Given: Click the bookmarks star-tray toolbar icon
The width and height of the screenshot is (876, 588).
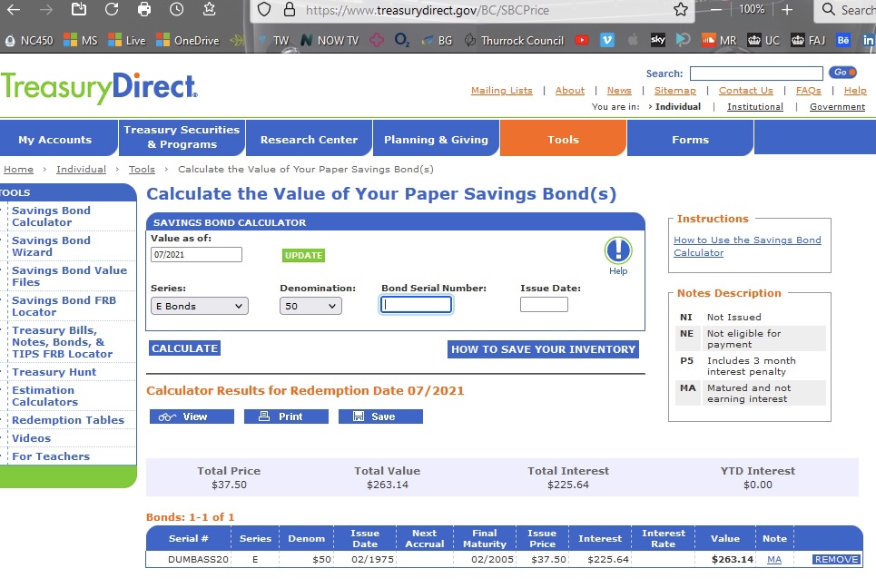Looking at the screenshot, I should (209, 9).
